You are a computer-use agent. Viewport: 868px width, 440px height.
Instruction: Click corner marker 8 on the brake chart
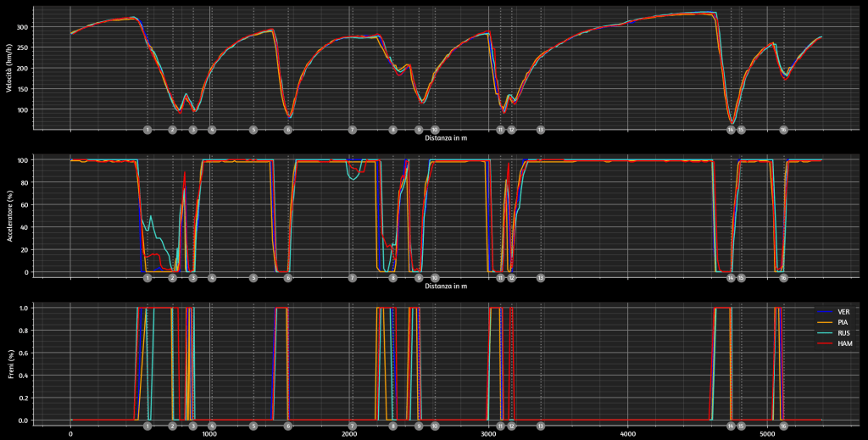tap(392, 426)
